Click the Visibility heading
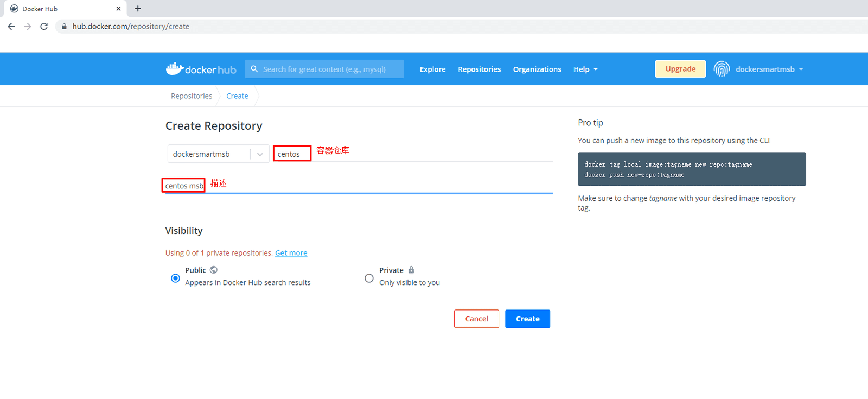The image size is (868, 399). 184,231
